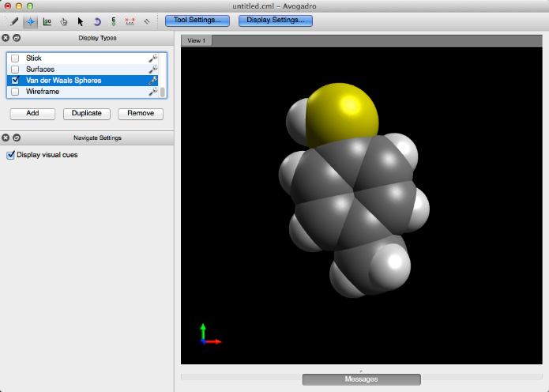Activate the Navigate tool
Viewport: 549px width, 392px height.
[31, 21]
